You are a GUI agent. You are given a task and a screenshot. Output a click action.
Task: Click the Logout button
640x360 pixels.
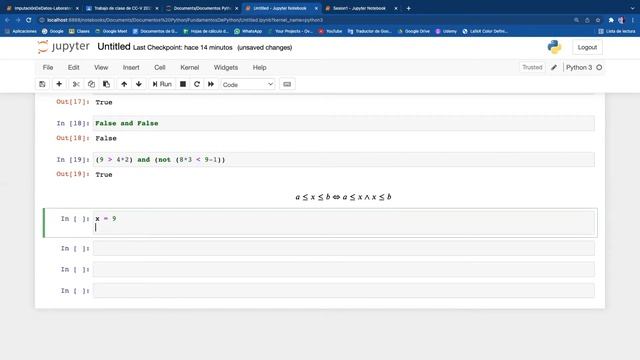(587, 47)
